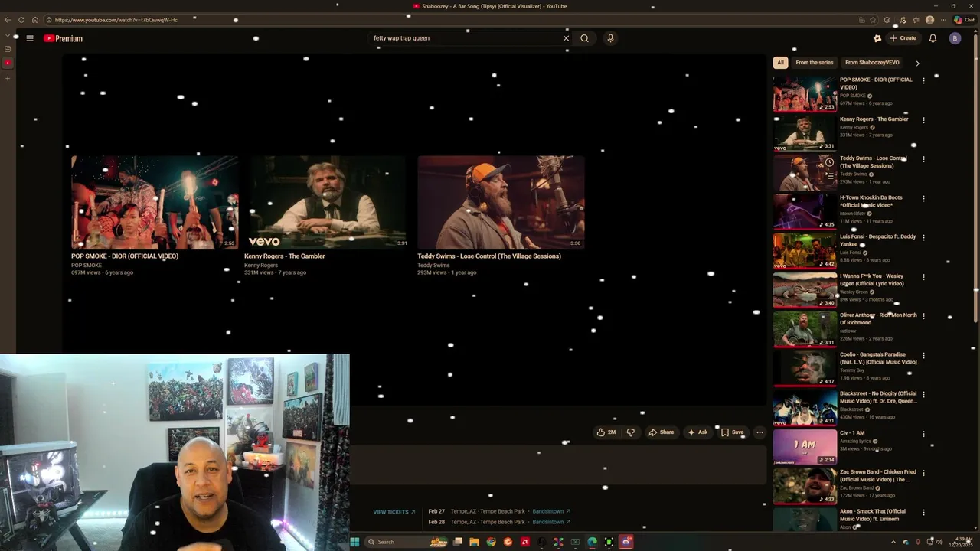Click the VIEW TICKETS link

(394, 512)
